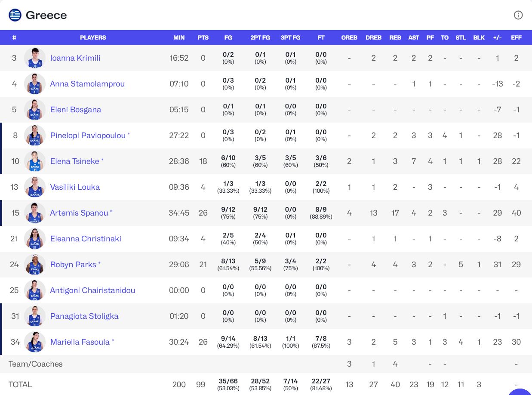Click Robyn Parks' avatar picture
The width and height of the screenshot is (532, 395).
click(34, 265)
